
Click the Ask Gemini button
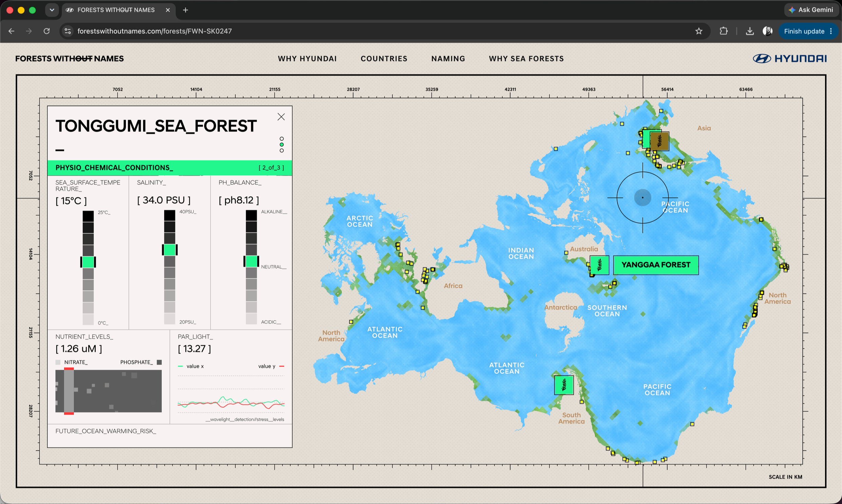point(811,10)
